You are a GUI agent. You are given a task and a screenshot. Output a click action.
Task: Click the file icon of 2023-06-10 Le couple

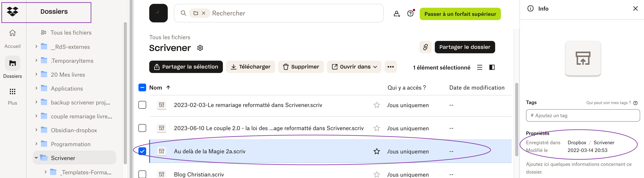[162, 128]
